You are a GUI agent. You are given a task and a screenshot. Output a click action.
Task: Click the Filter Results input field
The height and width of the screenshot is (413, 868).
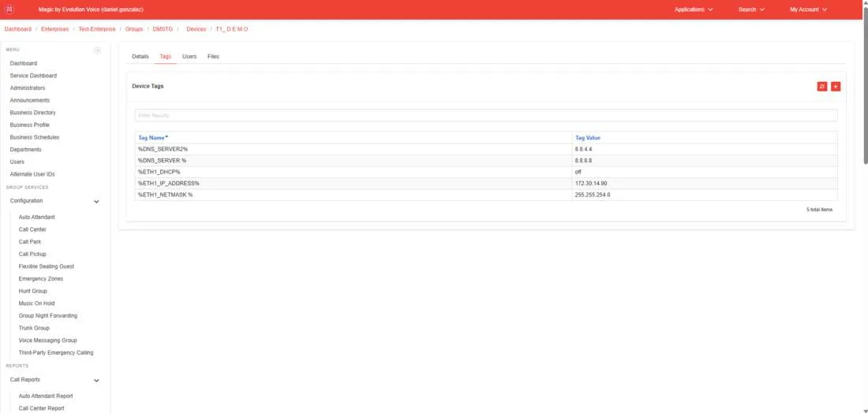(x=485, y=115)
